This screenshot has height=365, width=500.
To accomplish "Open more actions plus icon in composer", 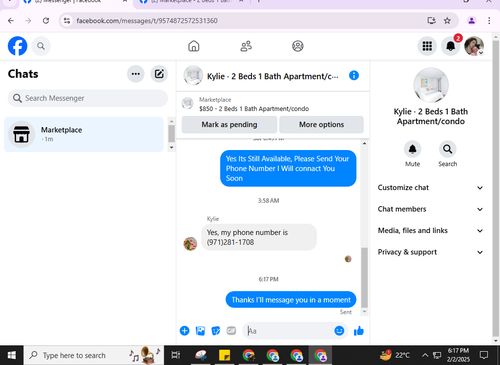I will click(x=184, y=331).
